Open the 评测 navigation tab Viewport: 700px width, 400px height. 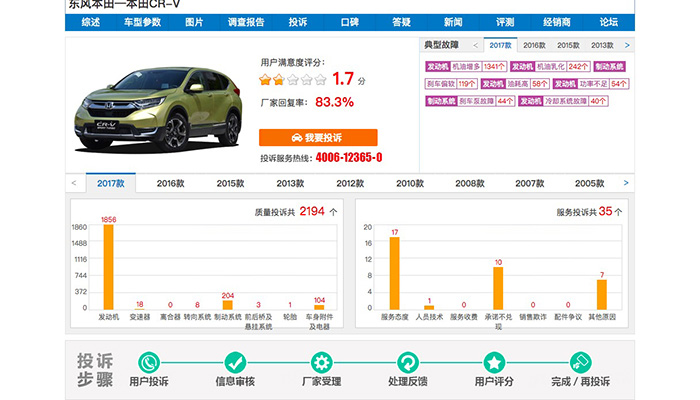point(505,22)
